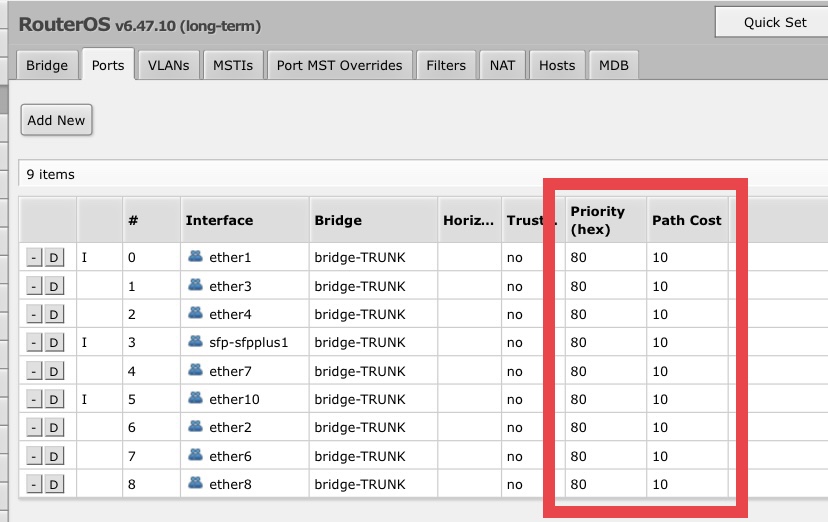The height and width of the screenshot is (522, 828).
Task: Remove sfp-sfpplus1 port with minus button
Action: pos(34,343)
